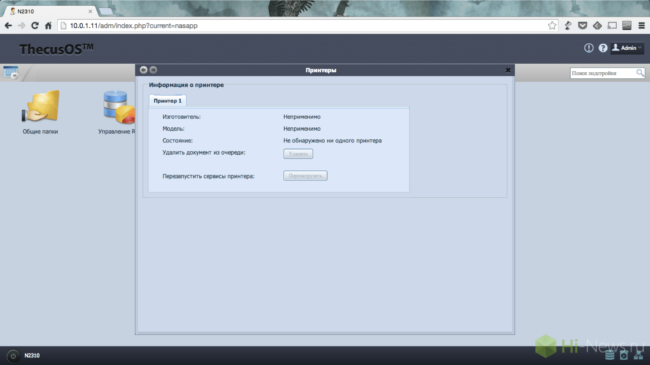The height and width of the screenshot is (365, 650).
Task: Click the power icon in bottom bar
Action: (13, 356)
